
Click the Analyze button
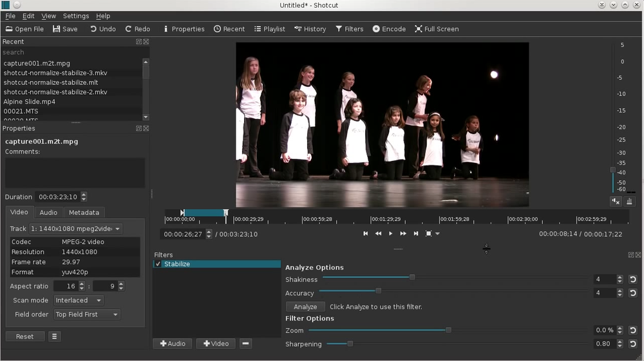(x=305, y=306)
